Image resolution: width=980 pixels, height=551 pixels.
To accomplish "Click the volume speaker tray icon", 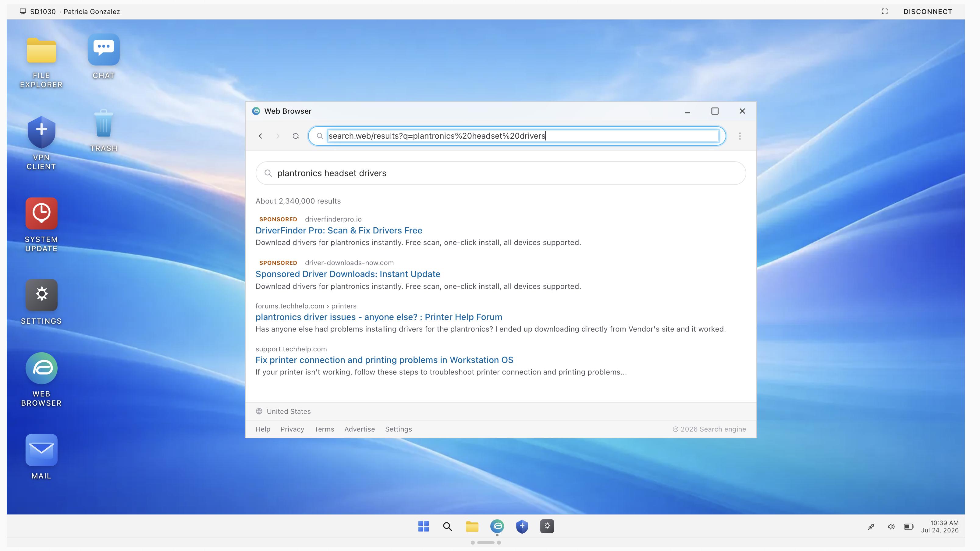I will click(x=891, y=527).
